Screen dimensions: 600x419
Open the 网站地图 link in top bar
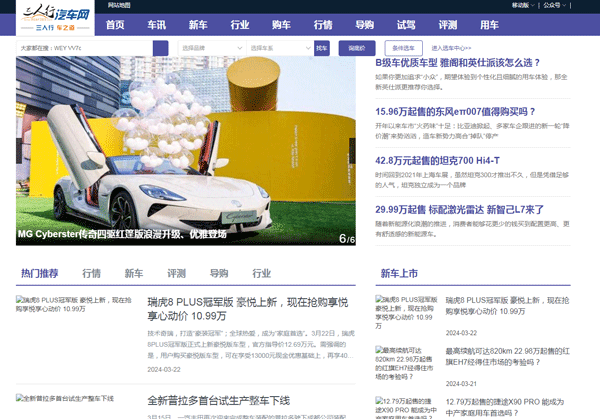pyautogui.click(x=119, y=5)
